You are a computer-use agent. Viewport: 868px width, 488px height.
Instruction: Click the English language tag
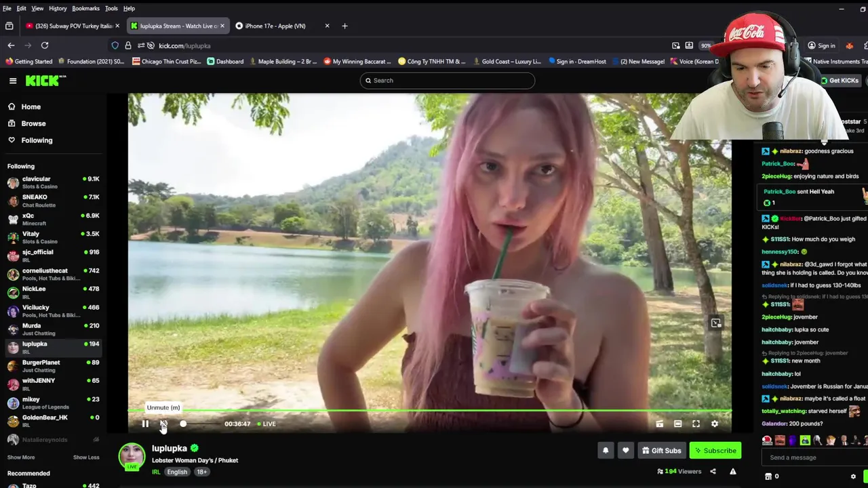tap(177, 472)
